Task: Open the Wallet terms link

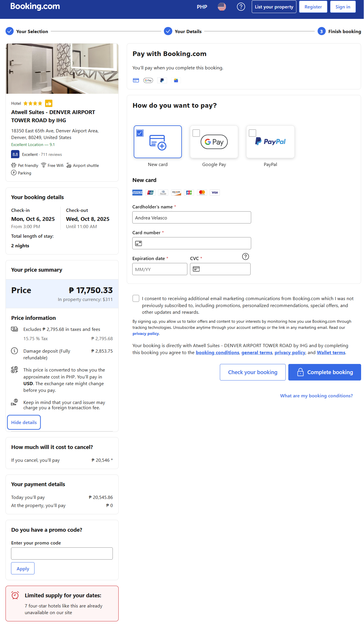Action: point(331,352)
